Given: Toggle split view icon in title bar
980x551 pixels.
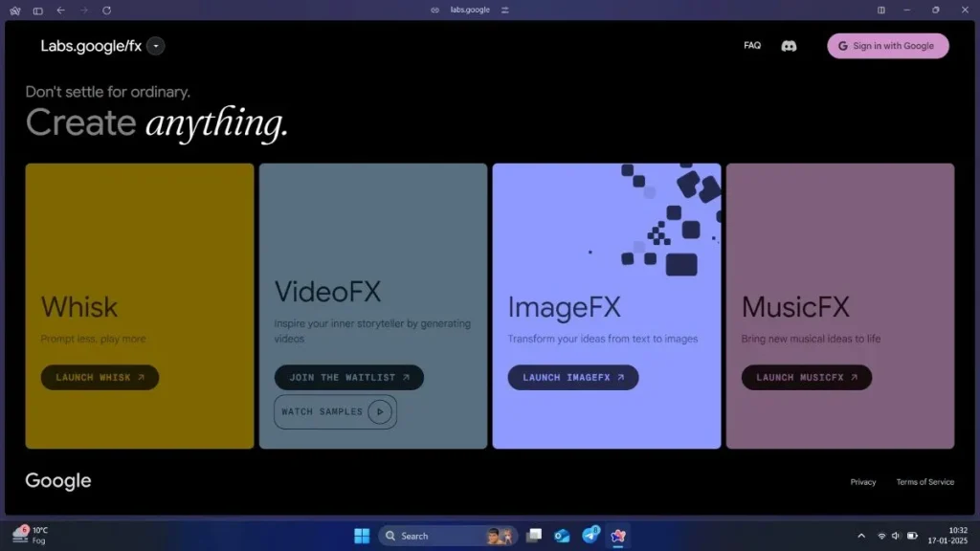Looking at the screenshot, I should (881, 10).
